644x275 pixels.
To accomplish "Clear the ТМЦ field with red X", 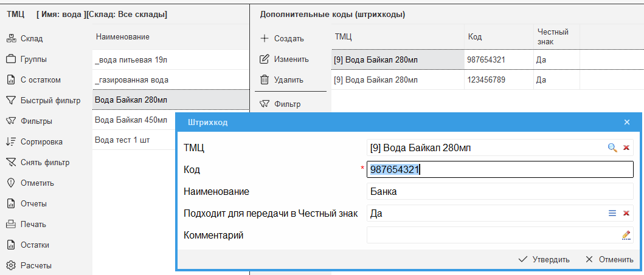I will [626, 148].
